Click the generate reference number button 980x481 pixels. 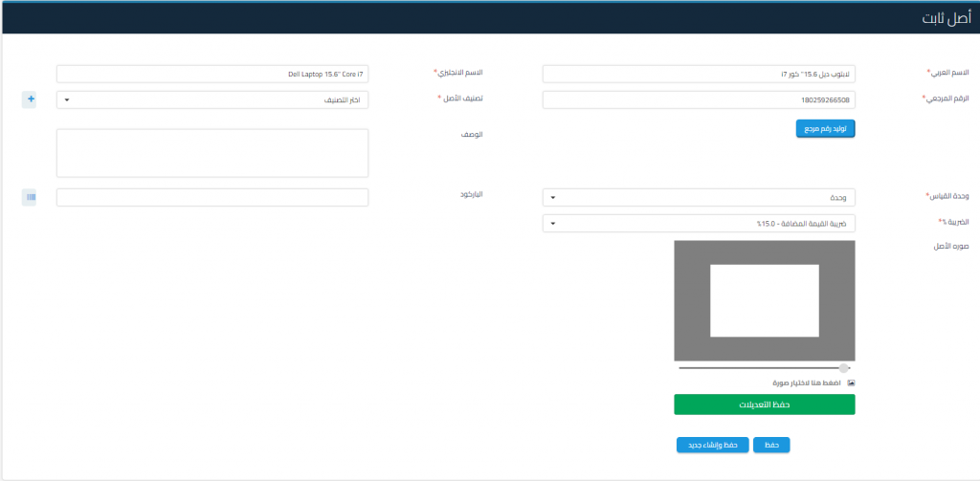pyautogui.click(x=825, y=129)
